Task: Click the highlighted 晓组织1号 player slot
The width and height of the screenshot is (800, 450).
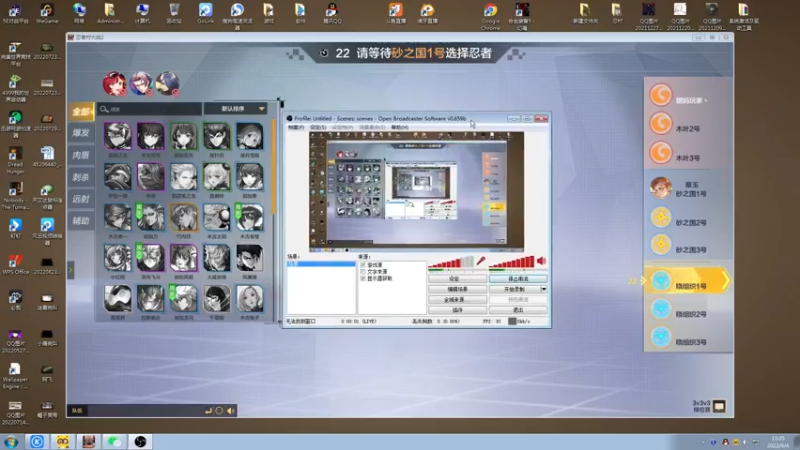Action: [x=688, y=281]
